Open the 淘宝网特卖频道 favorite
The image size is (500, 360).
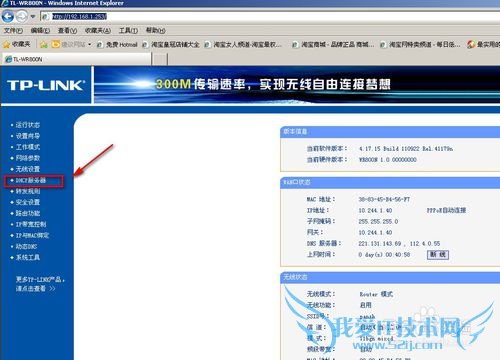click(420, 44)
